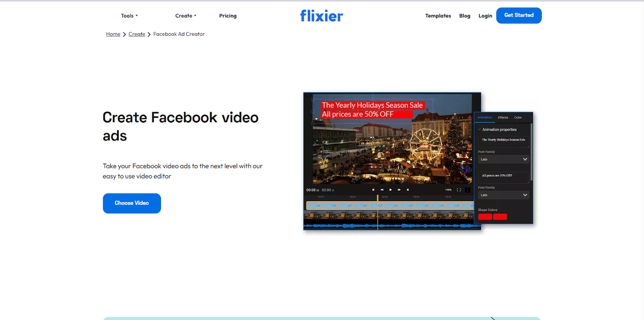Switch to the Color tab

coord(518,117)
